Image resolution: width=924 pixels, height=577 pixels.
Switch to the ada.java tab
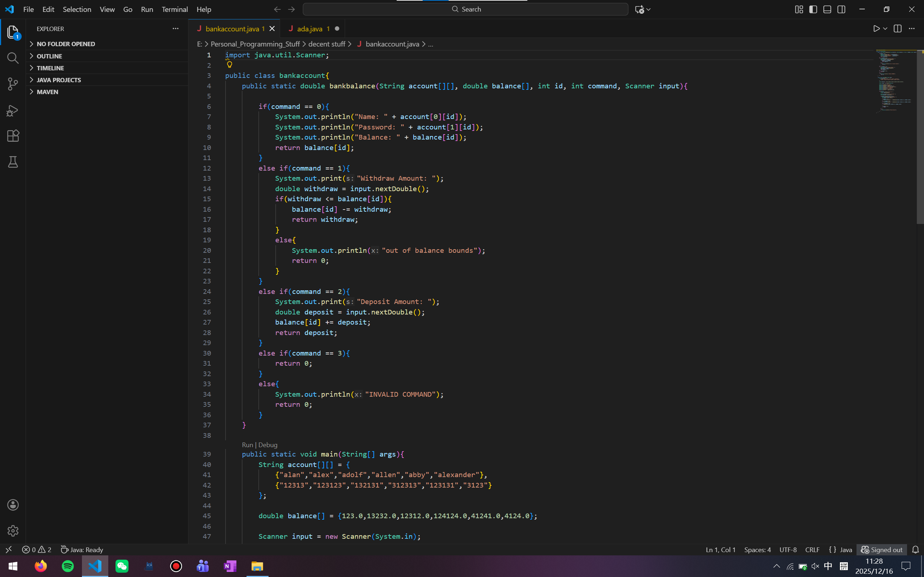(x=309, y=28)
